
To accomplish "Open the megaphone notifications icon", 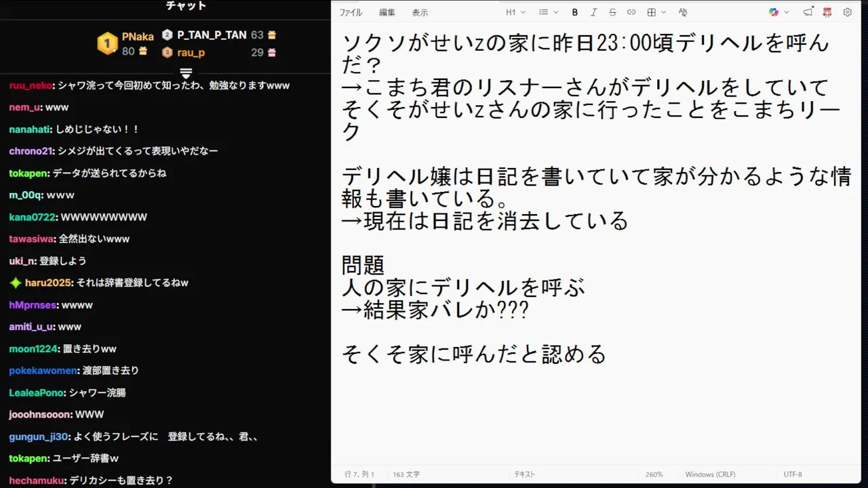I will coord(808,12).
